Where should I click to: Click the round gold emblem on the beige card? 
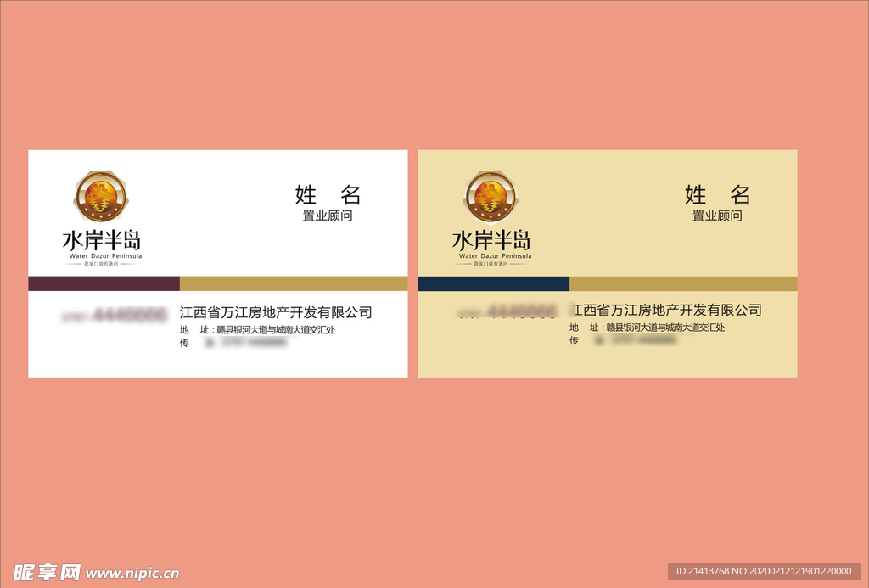(491, 196)
